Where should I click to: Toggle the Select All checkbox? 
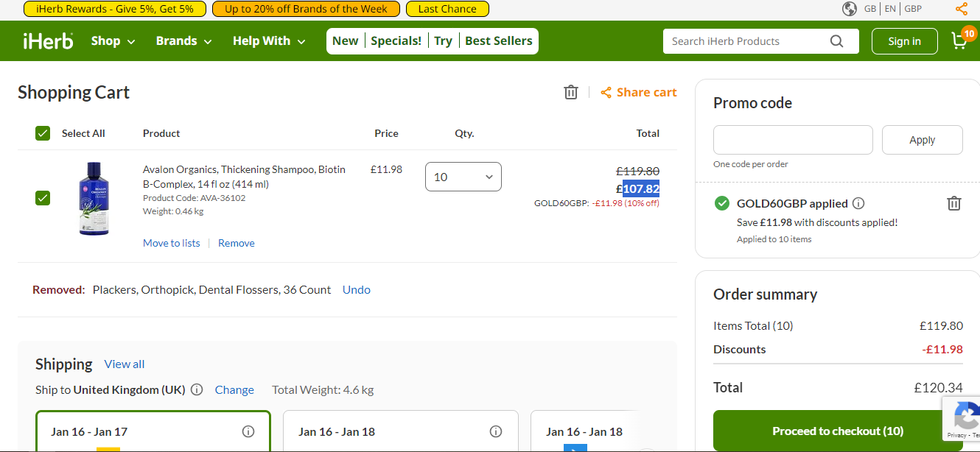pos(43,133)
